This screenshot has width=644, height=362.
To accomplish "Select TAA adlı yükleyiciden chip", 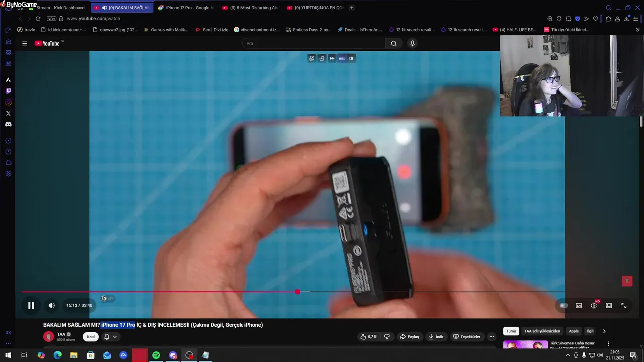I will click(542, 331).
